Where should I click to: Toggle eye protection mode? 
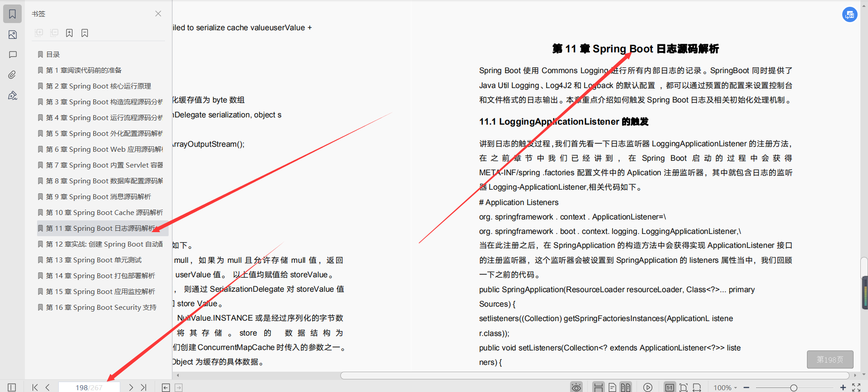(x=576, y=387)
